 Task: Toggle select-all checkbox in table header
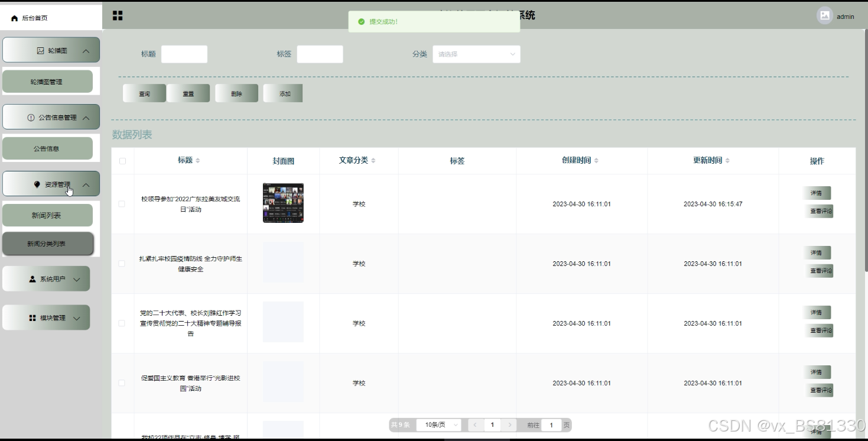(x=122, y=161)
